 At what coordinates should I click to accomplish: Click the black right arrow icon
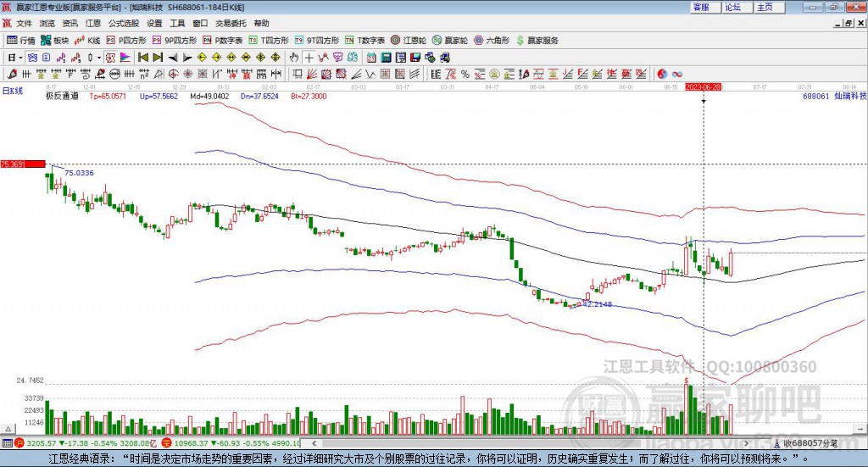pyautogui.click(x=187, y=58)
